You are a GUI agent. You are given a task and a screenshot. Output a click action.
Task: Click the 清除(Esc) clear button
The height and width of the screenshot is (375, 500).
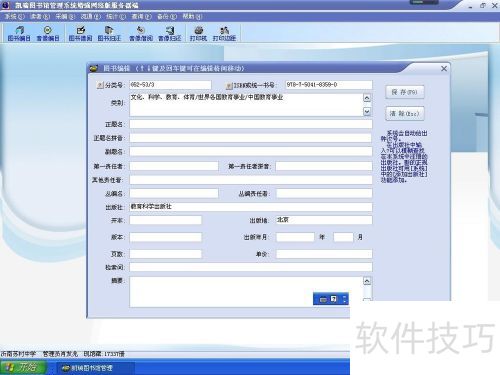pos(405,113)
